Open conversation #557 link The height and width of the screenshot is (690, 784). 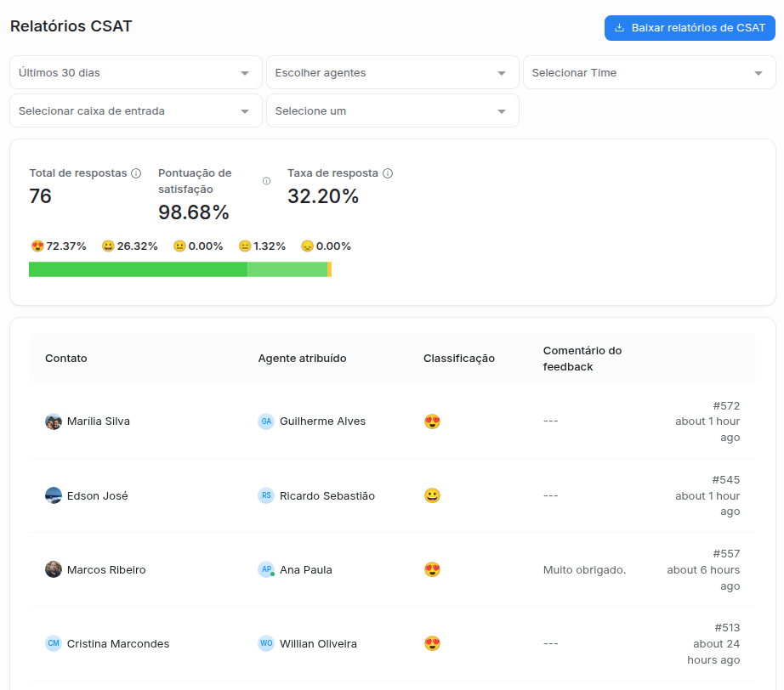(726, 554)
